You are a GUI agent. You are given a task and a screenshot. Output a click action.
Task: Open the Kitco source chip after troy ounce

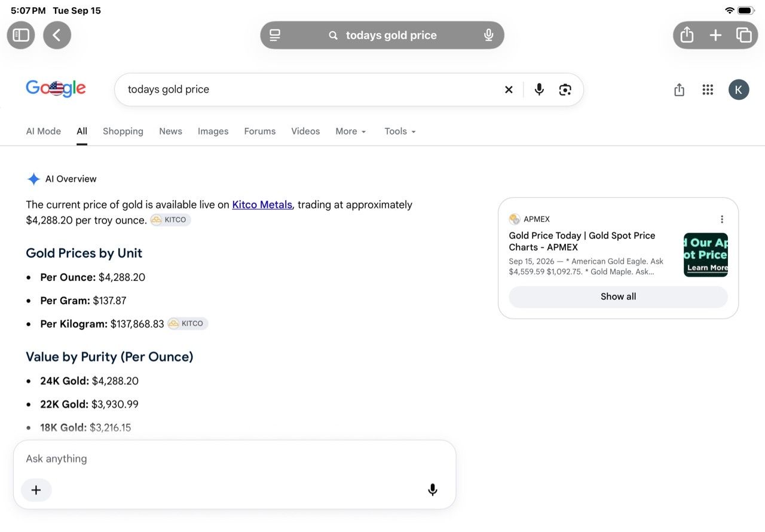[x=171, y=220]
